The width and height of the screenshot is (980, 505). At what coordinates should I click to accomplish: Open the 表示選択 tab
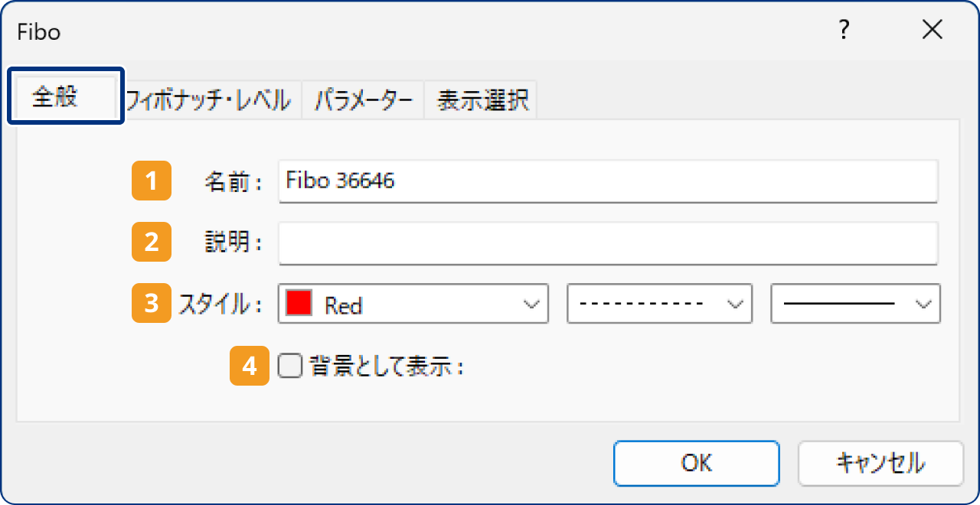pyautogui.click(x=480, y=99)
